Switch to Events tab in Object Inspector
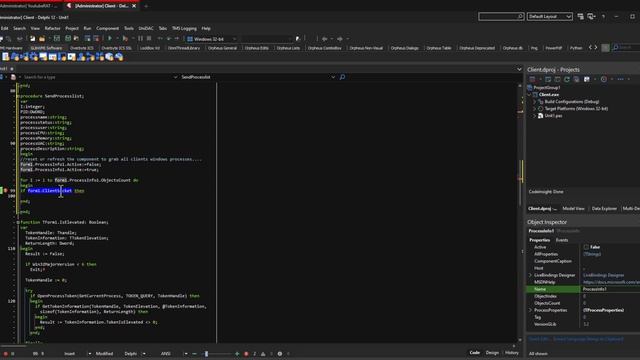640x360 pixels. (562, 240)
